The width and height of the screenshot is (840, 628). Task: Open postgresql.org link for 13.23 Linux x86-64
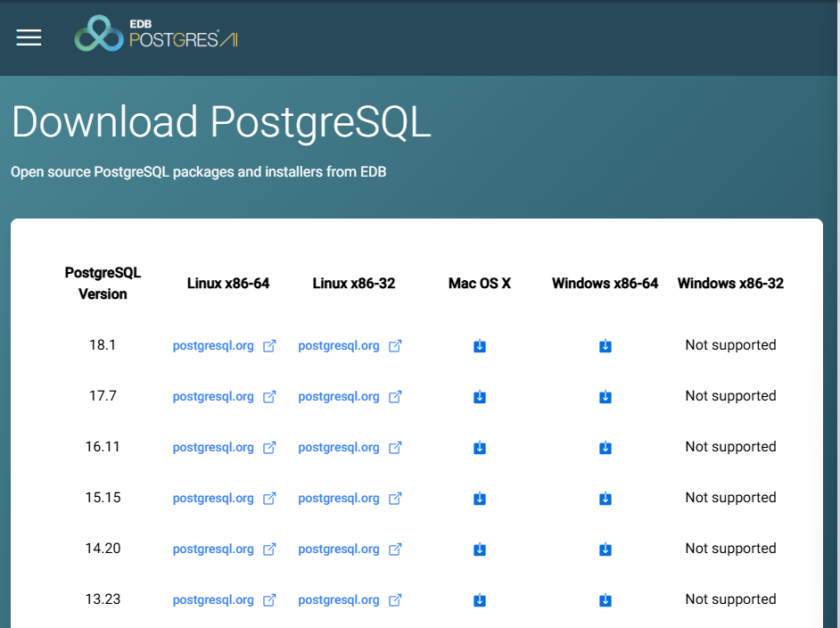[x=224, y=600]
